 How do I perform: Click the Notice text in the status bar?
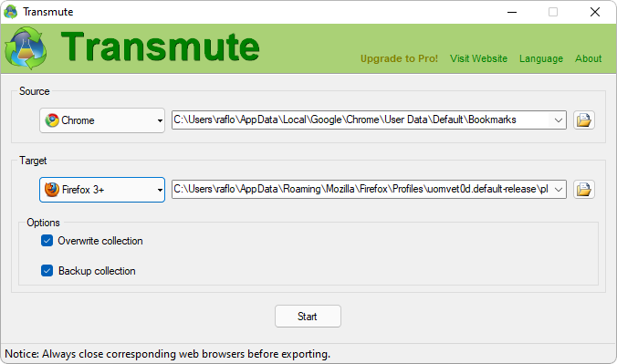point(167,354)
